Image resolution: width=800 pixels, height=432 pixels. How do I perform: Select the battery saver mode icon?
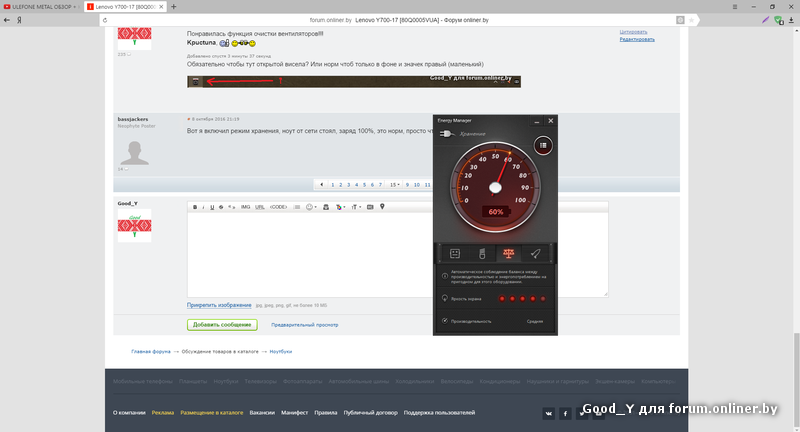(x=481, y=254)
